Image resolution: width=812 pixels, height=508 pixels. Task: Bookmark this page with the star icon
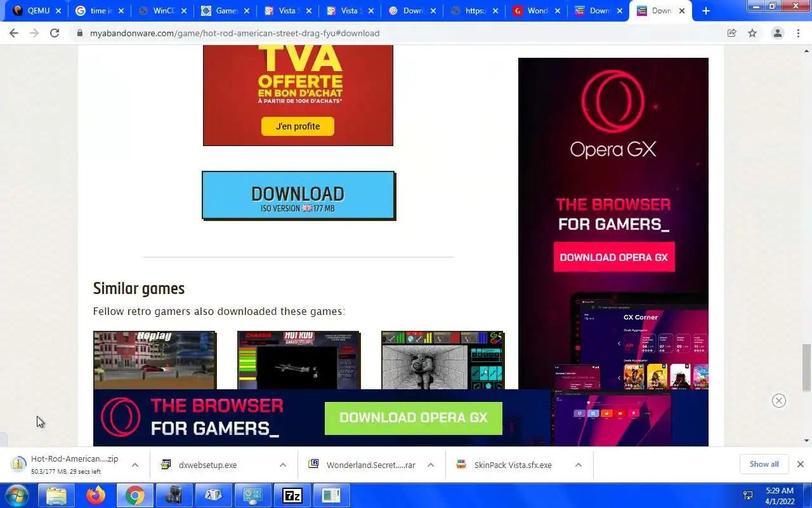pyautogui.click(x=752, y=33)
